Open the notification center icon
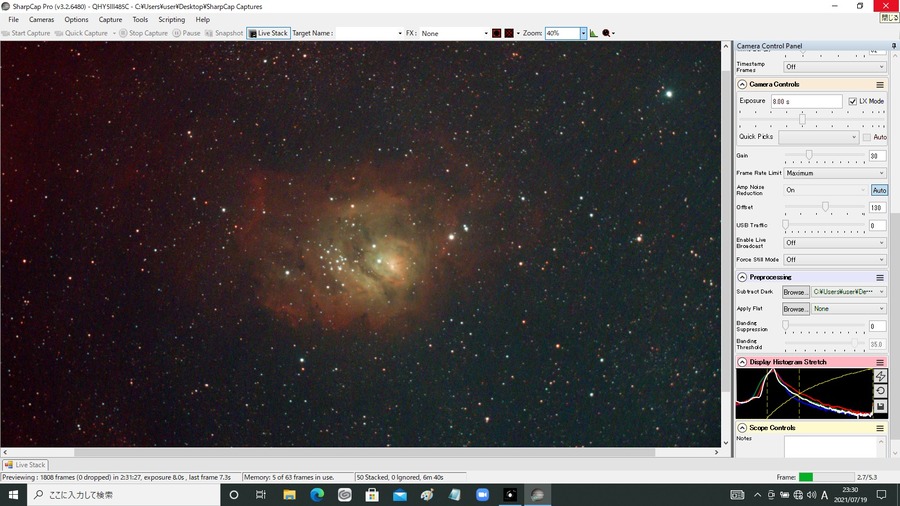Image resolution: width=900 pixels, height=506 pixels. pos(881,495)
